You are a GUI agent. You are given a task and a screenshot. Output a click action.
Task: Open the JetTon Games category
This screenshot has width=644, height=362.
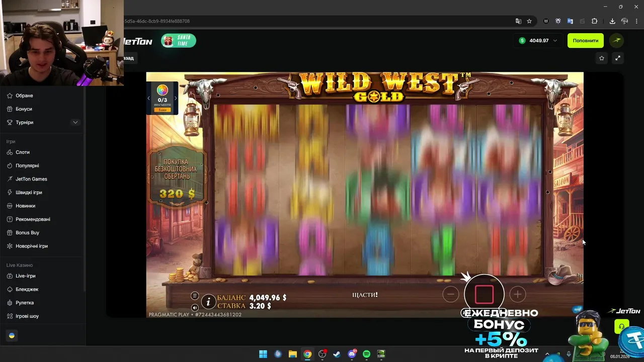click(x=42, y=179)
